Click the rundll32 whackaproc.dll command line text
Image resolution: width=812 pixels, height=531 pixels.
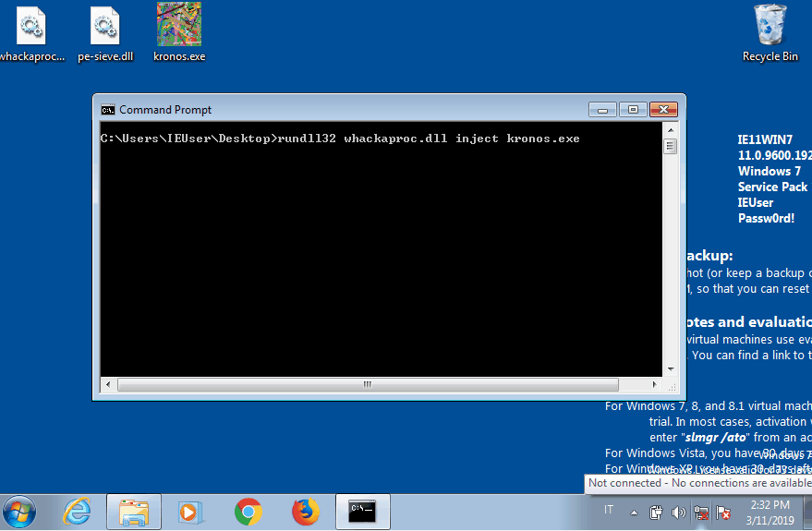tap(429, 139)
